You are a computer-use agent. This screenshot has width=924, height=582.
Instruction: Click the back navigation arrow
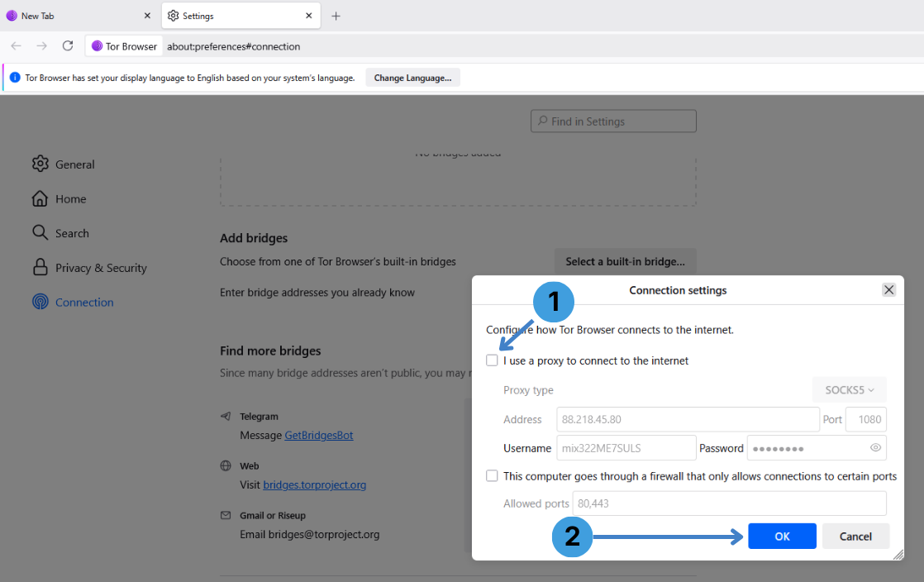pyautogui.click(x=16, y=46)
